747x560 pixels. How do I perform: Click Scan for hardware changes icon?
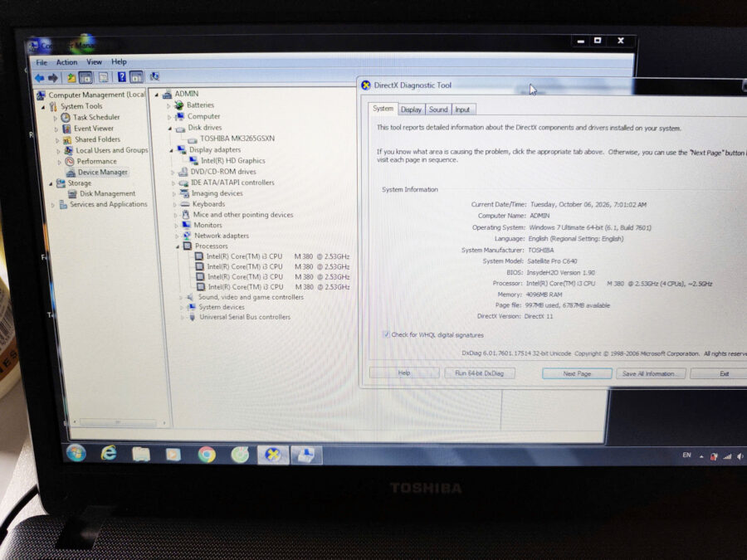(154, 76)
